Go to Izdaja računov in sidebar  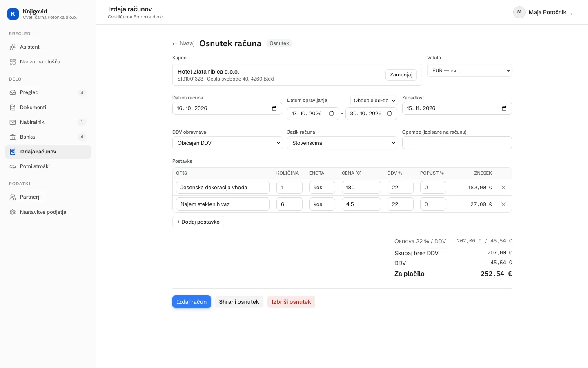pyautogui.click(x=48, y=152)
